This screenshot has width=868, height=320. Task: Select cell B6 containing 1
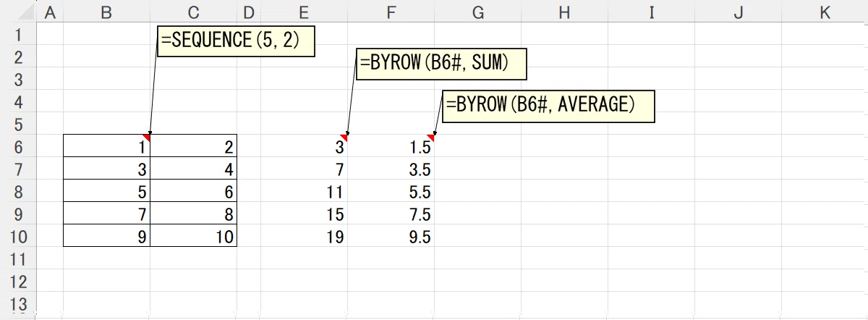tap(106, 146)
